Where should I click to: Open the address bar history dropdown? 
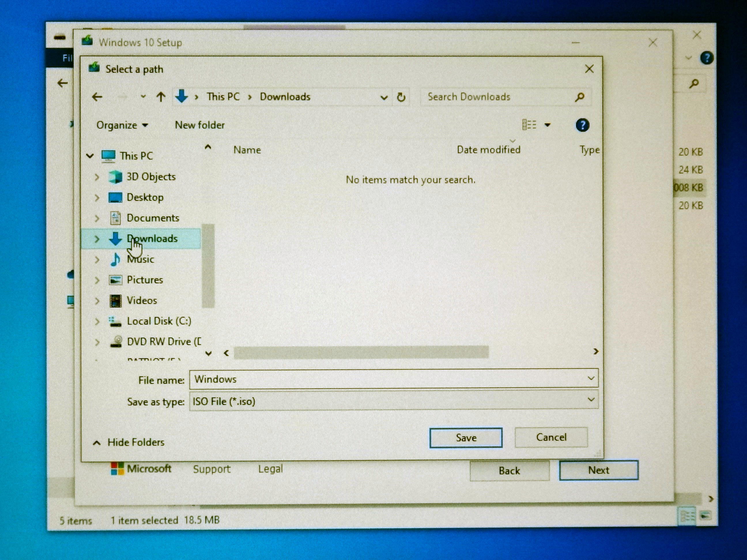(384, 98)
